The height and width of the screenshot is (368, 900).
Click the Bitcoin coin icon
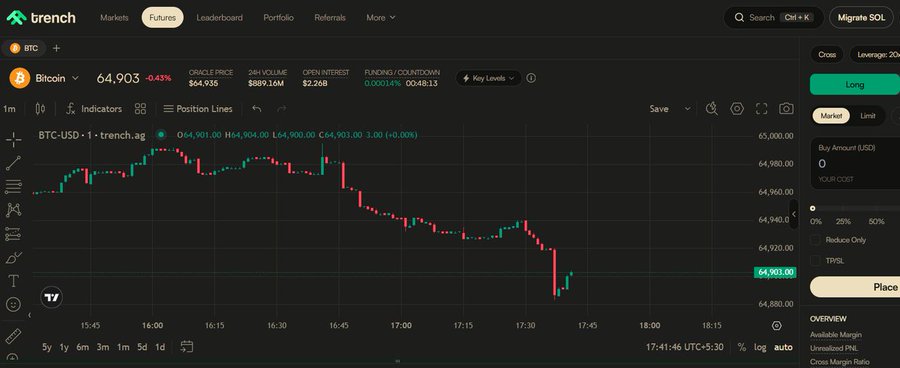click(20, 78)
